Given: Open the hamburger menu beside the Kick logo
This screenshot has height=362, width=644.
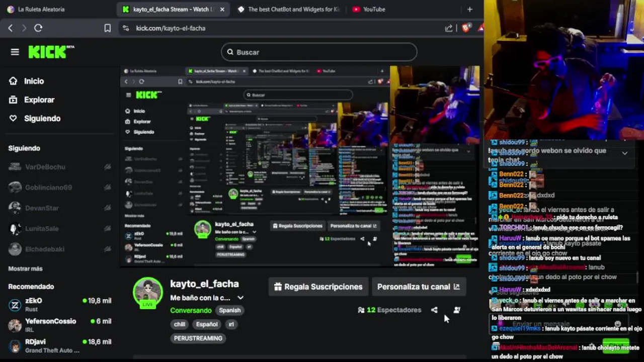Looking at the screenshot, I should coord(15,52).
